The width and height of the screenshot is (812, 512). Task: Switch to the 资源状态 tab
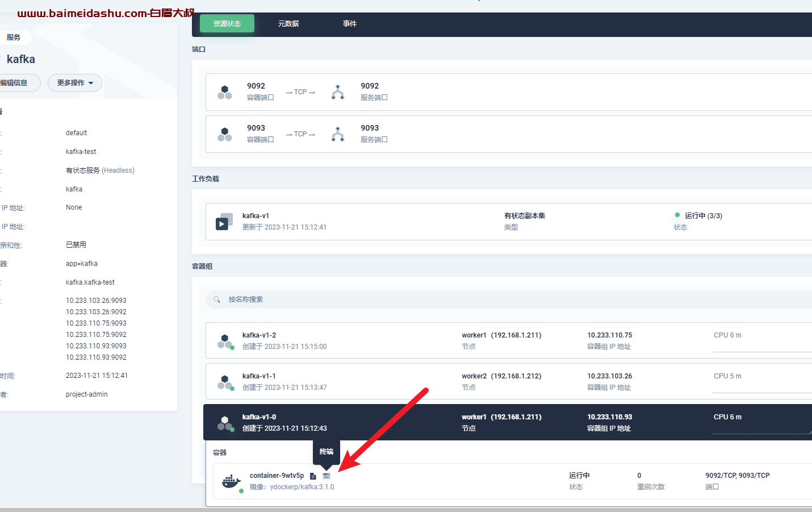[x=227, y=23]
